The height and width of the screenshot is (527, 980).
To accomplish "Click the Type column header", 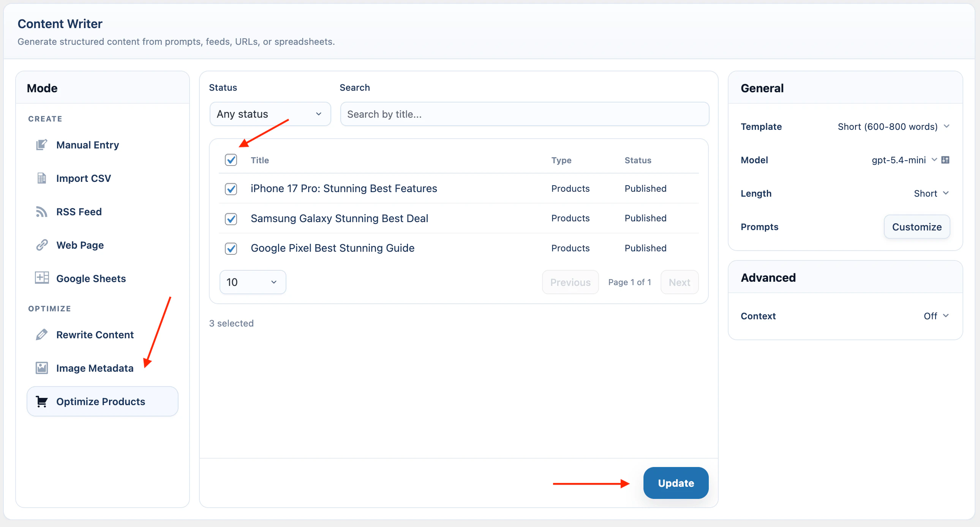I will click(x=561, y=161).
